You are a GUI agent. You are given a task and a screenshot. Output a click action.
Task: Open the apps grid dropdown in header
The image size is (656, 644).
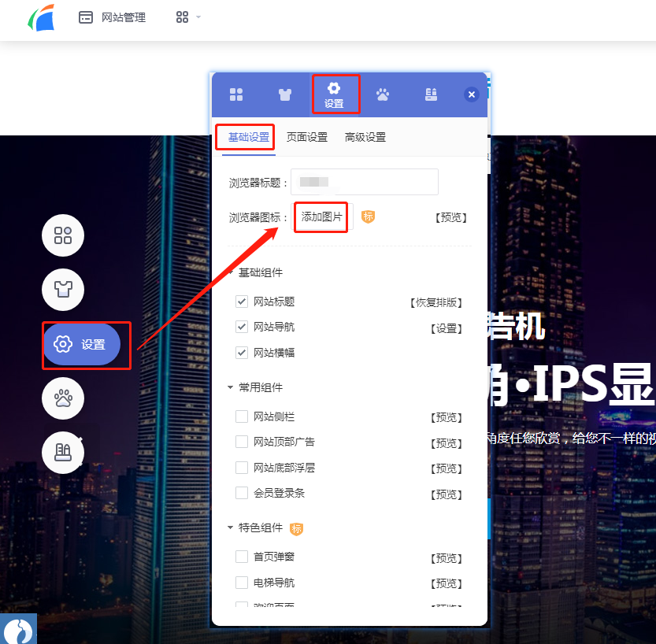pyautogui.click(x=188, y=17)
